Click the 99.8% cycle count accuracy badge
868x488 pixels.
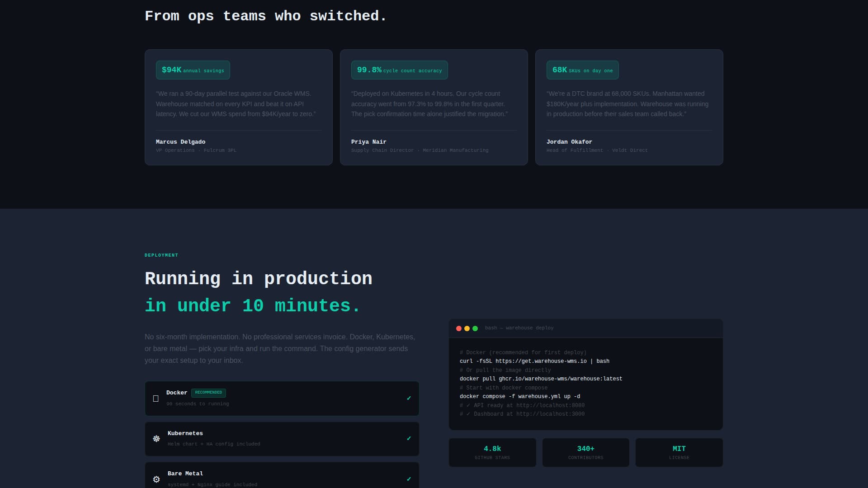[400, 70]
